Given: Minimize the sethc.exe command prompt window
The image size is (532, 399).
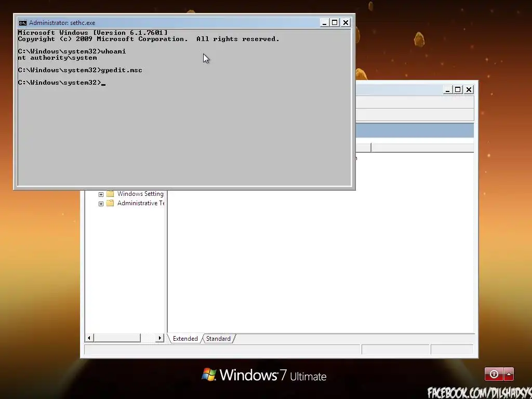Looking at the screenshot, I should point(324,23).
